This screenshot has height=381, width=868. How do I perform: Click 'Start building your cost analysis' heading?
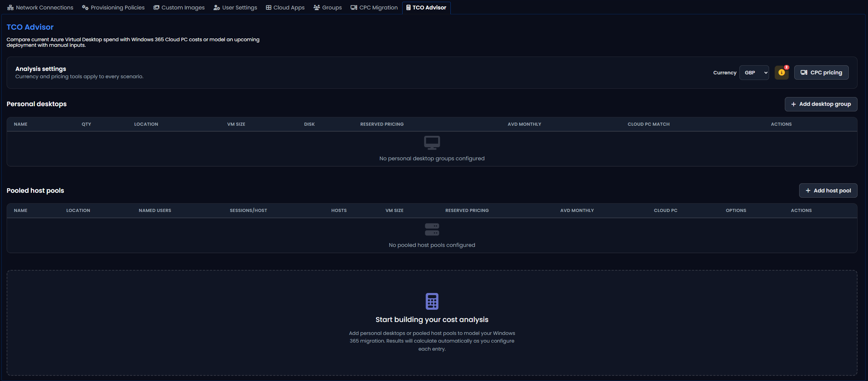[432, 320]
